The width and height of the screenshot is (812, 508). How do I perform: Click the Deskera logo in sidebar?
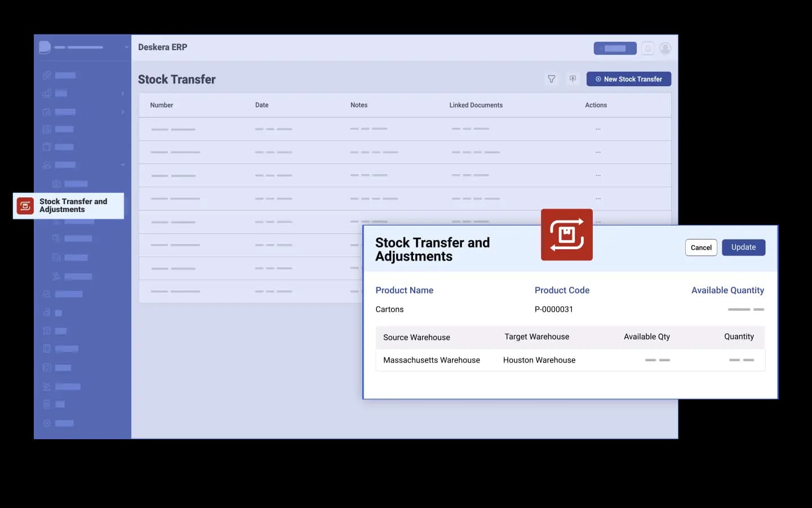tap(45, 47)
